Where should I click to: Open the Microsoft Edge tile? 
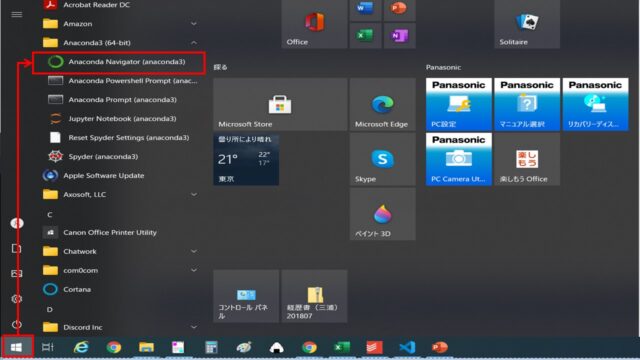click(x=382, y=104)
